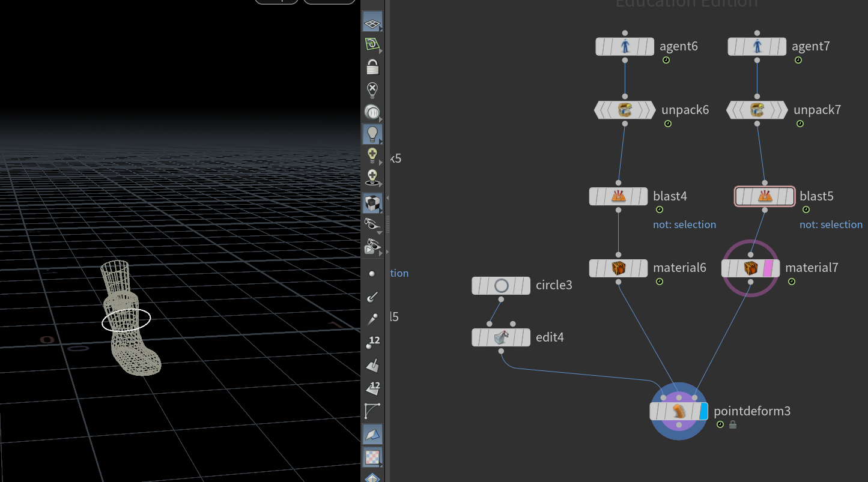Select the blast5 node icon

[x=765, y=196]
